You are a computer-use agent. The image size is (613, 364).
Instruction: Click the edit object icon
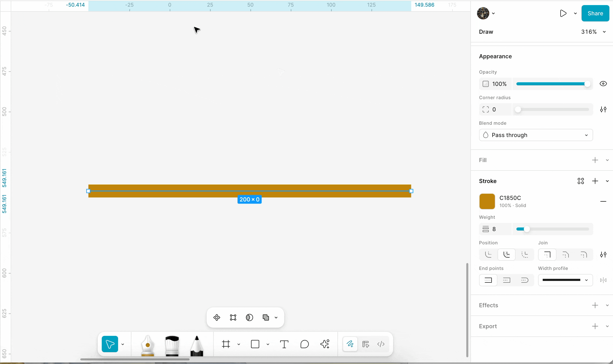[x=233, y=317]
